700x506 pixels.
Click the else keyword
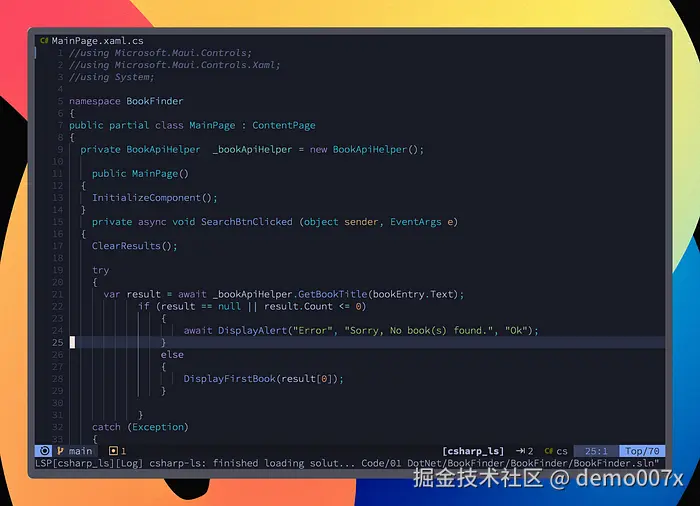point(172,355)
